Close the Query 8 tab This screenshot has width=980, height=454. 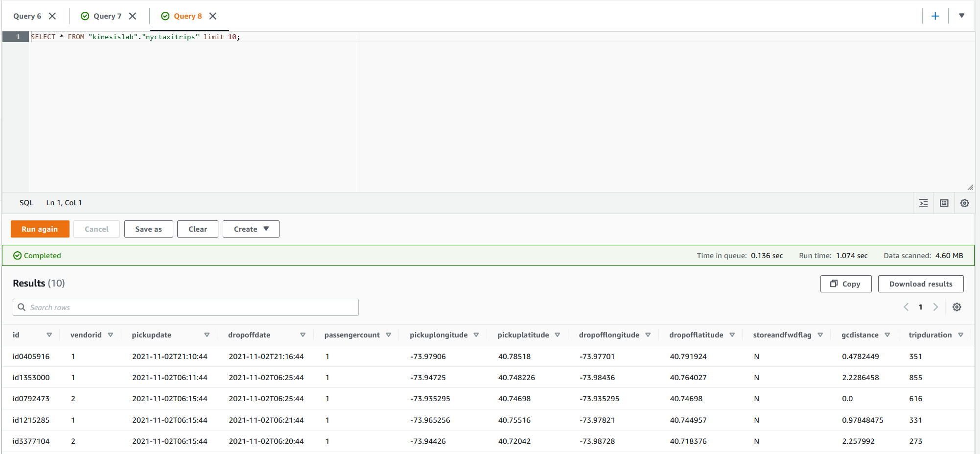(213, 16)
